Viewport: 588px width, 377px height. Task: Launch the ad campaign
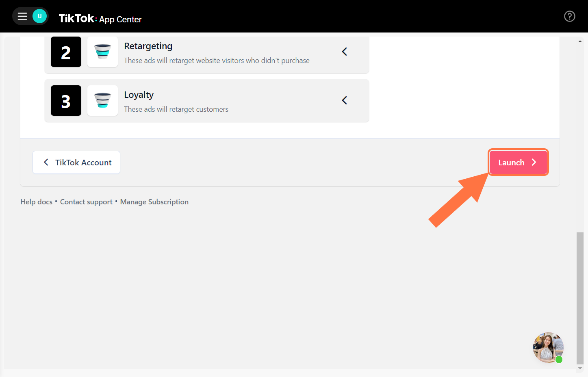pyautogui.click(x=518, y=162)
